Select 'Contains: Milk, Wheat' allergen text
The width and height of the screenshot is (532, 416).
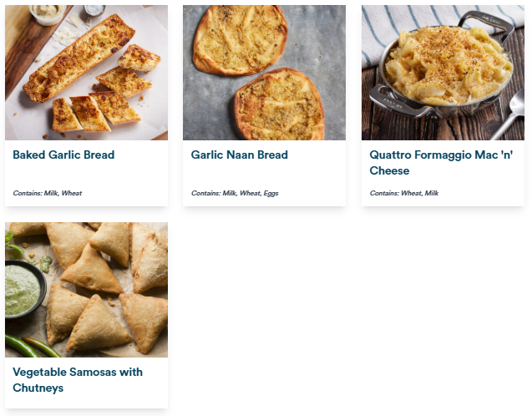(x=48, y=193)
